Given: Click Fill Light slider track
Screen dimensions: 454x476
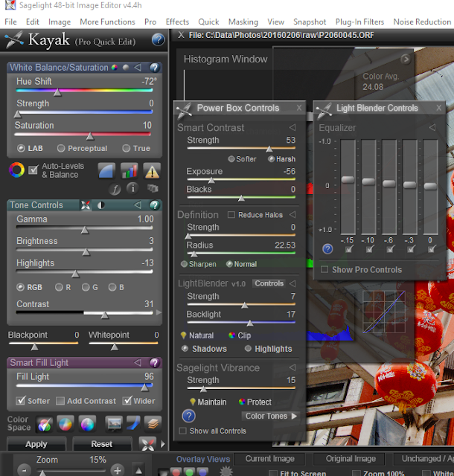Looking at the screenshot, I should click(x=85, y=385).
